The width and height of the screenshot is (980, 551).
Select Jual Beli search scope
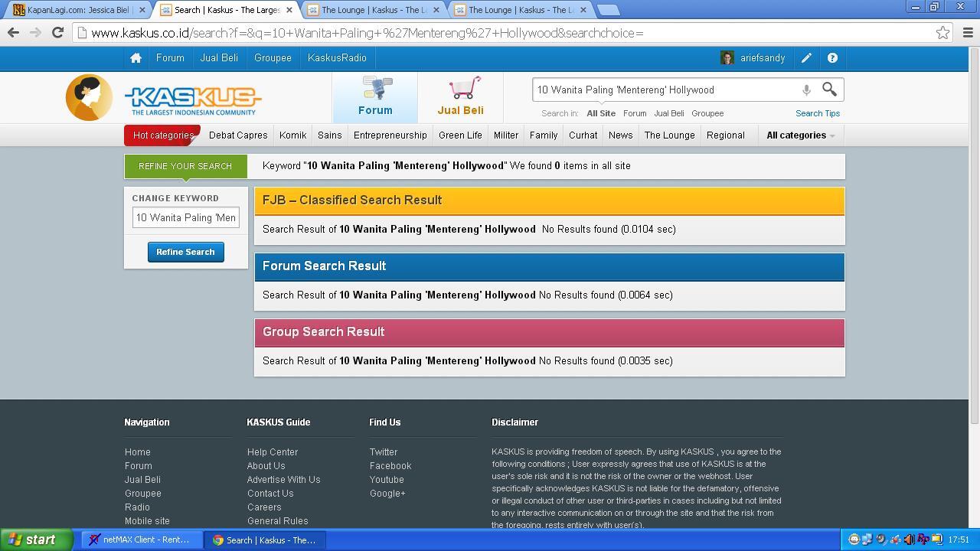(669, 113)
